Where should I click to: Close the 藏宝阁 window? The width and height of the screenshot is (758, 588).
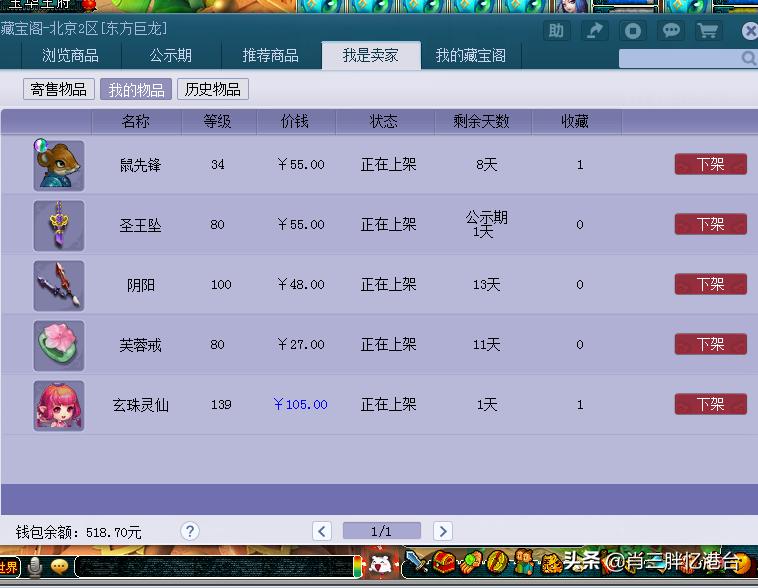[749, 31]
